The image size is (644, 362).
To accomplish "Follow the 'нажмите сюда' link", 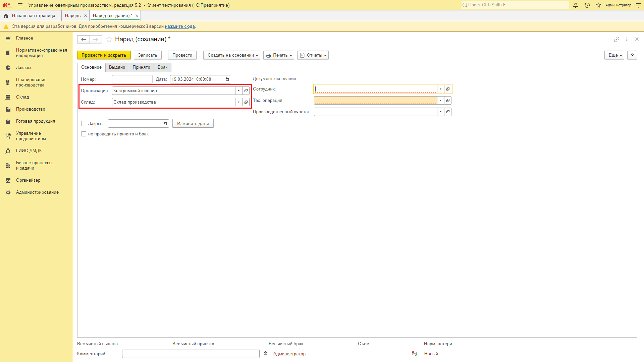I will [x=180, y=26].
